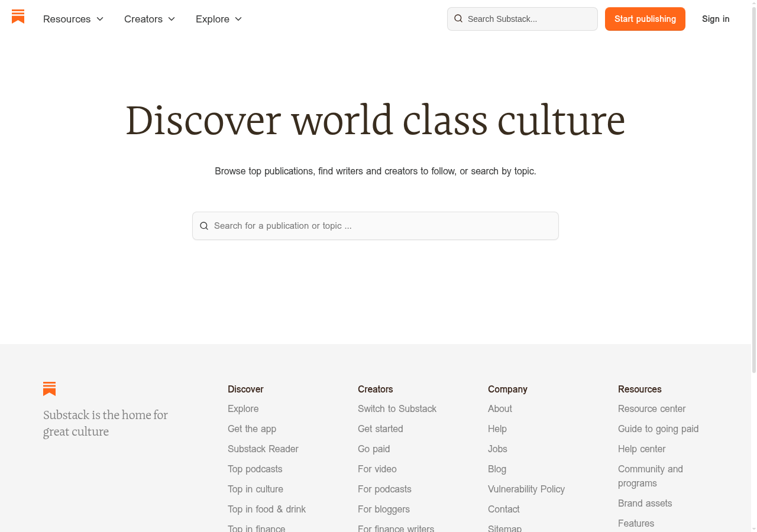Screen dimensions: 757x532
Task: Open the Guide to going paid
Action: click(658, 429)
